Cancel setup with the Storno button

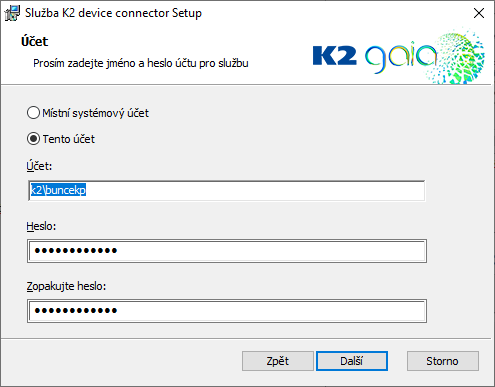pos(443,361)
